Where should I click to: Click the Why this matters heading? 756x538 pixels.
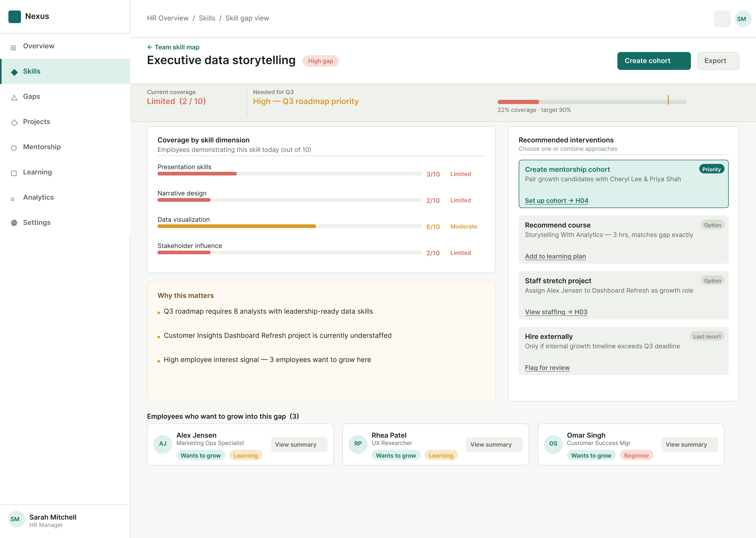click(185, 296)
